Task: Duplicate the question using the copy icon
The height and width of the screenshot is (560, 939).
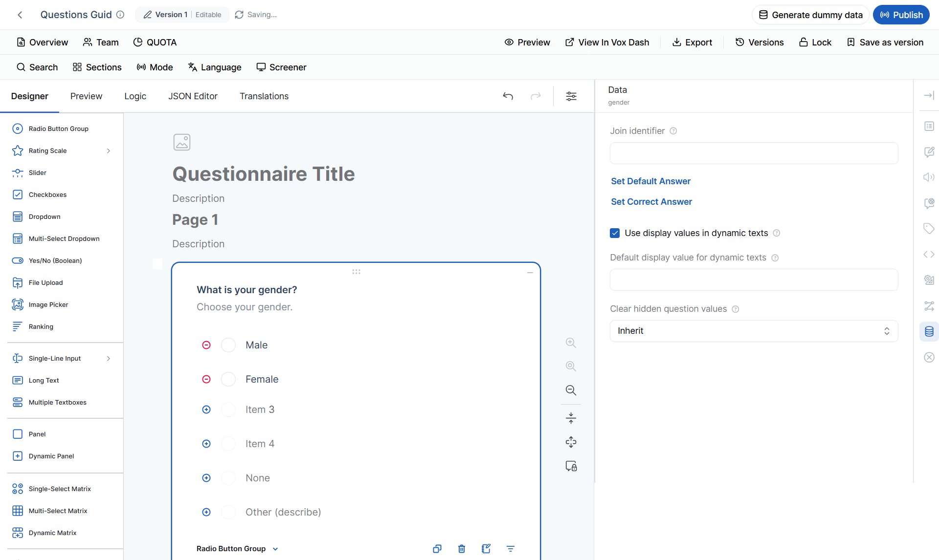Action: tap(437, 549)
